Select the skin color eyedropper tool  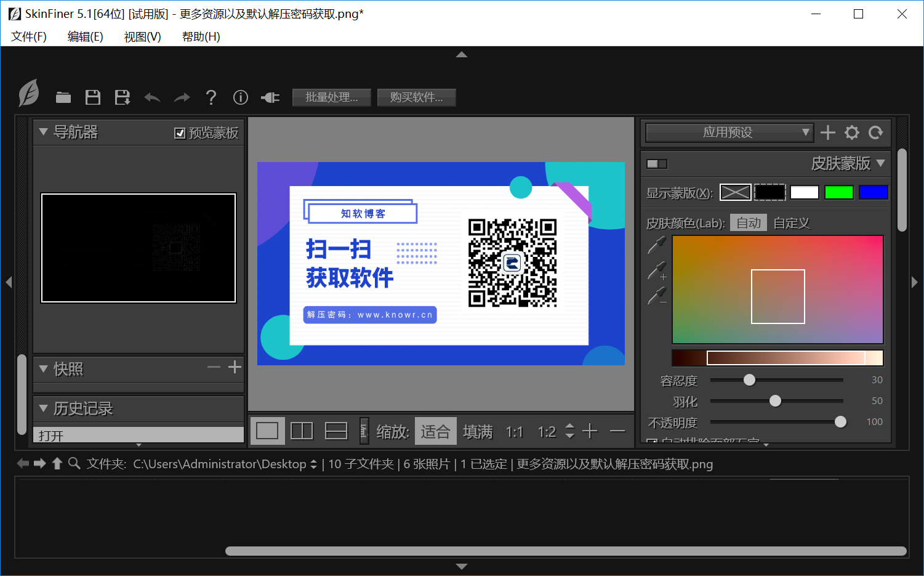click(x=657, y=245)
